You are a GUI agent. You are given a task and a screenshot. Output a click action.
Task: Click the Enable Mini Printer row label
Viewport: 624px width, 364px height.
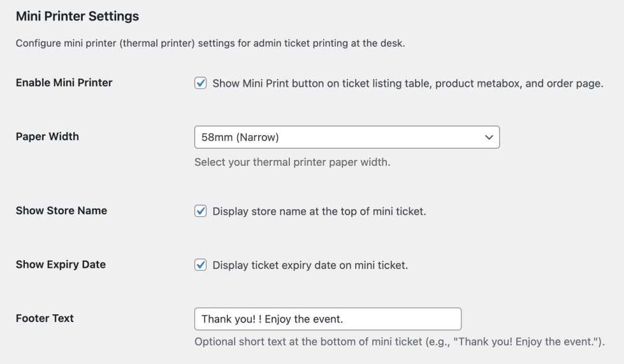64,82
